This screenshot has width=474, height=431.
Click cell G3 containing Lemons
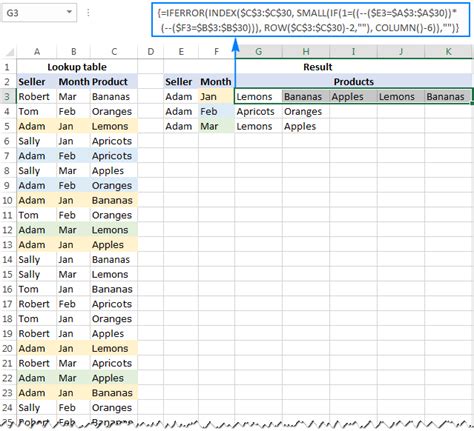click(258, 97)
